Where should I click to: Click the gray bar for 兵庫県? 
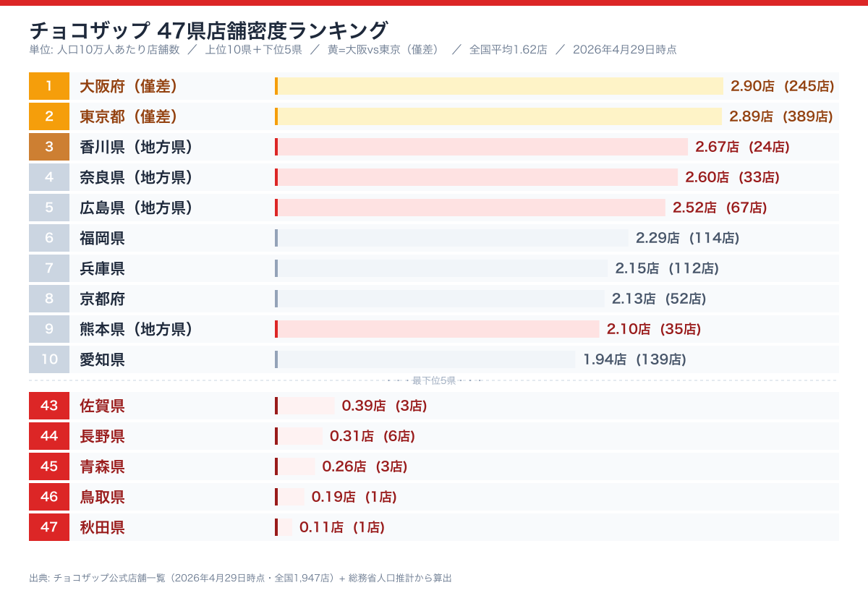[441, 268]
